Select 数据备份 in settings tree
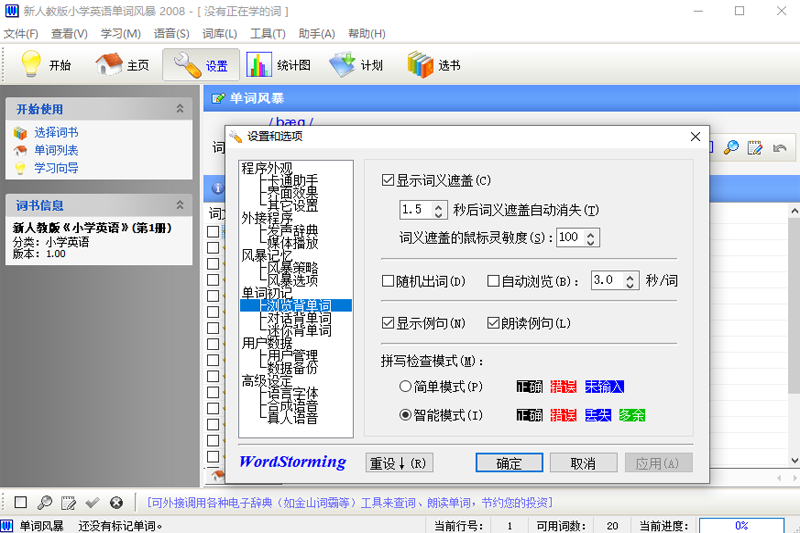This screenshot has height=533, width=800. tap(292, 368)
